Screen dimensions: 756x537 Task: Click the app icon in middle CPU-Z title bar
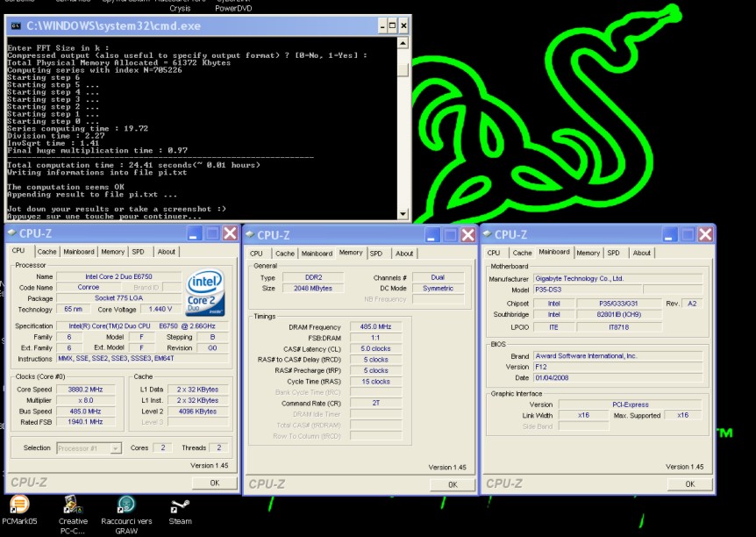(x=250, y=234)
